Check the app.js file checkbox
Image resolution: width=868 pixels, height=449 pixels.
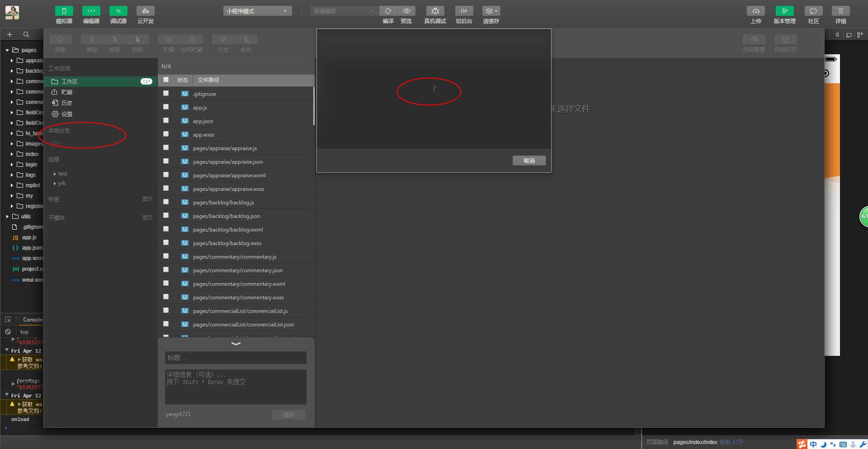coord(166,107)
